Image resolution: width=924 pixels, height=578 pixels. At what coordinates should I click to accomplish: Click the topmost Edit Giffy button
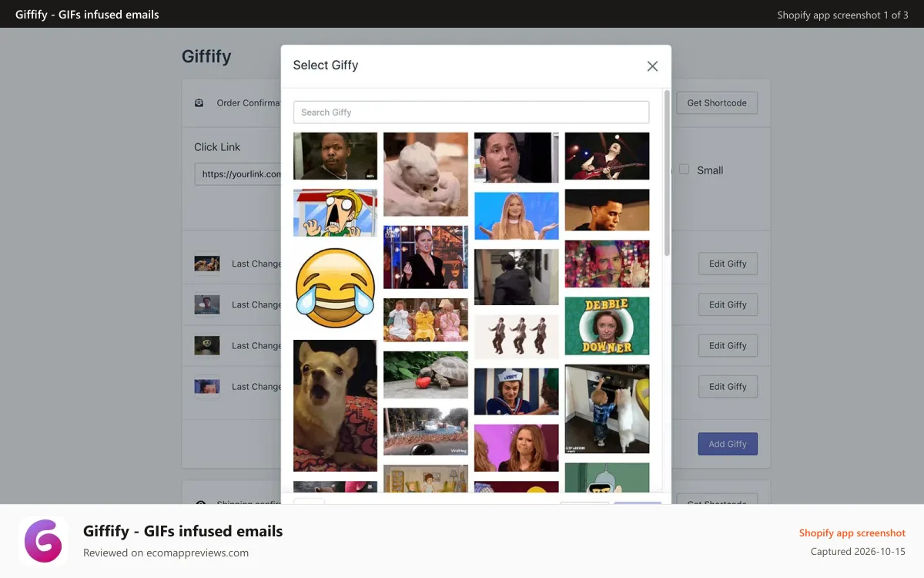pos(728,264)
